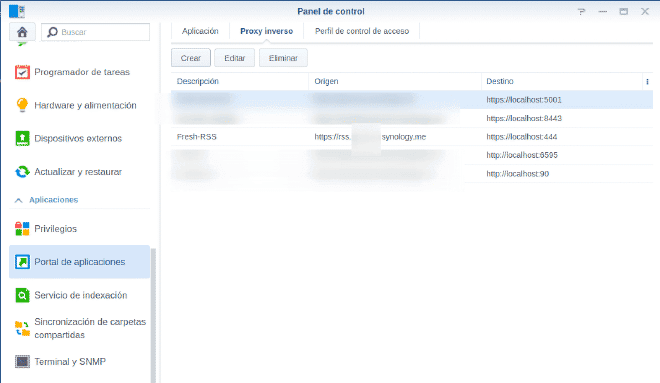Open Actualizar y restaurar
Screen dimensions: 660x383
(80, 172)
